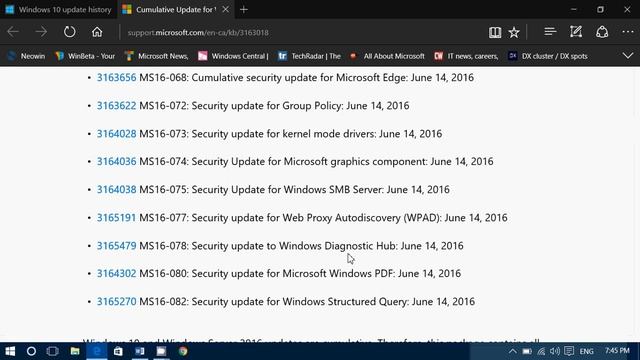Switch to Windows 10 update history tab

tap(59, 9)
